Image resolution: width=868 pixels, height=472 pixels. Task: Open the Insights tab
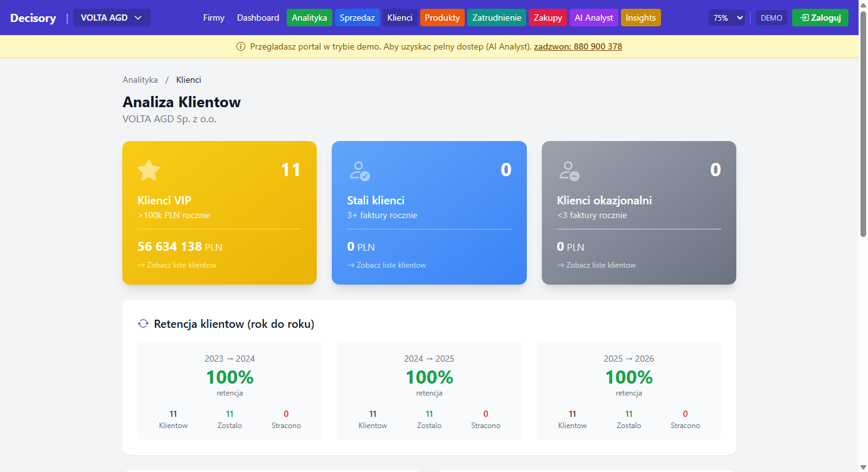(x=640, y=18)
